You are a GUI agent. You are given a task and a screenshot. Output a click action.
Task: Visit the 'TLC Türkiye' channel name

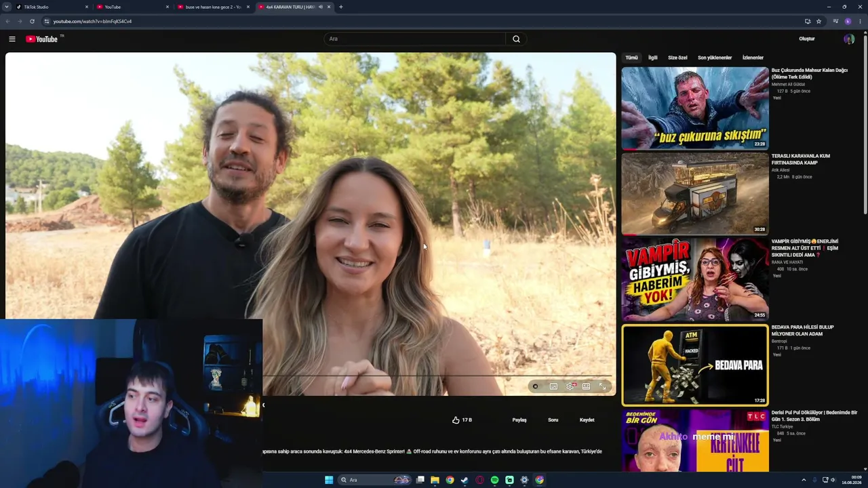(782, 426)
